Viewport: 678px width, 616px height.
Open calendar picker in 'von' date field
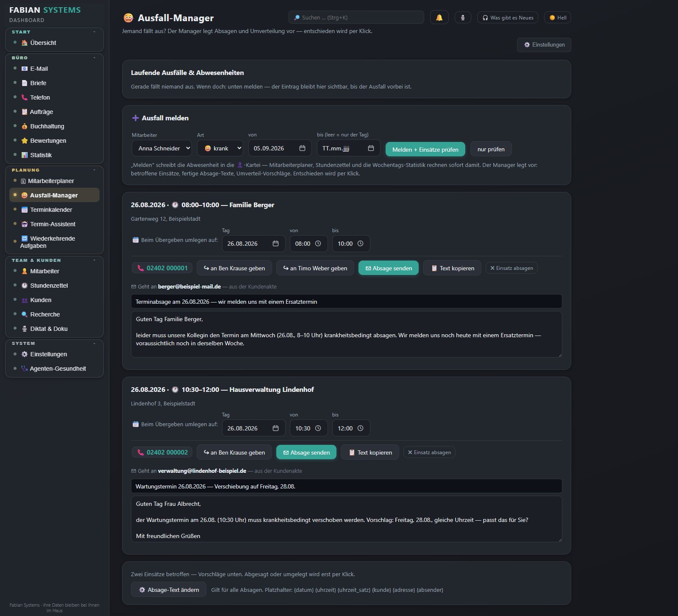pyautogui.click(x=302, y=148)
